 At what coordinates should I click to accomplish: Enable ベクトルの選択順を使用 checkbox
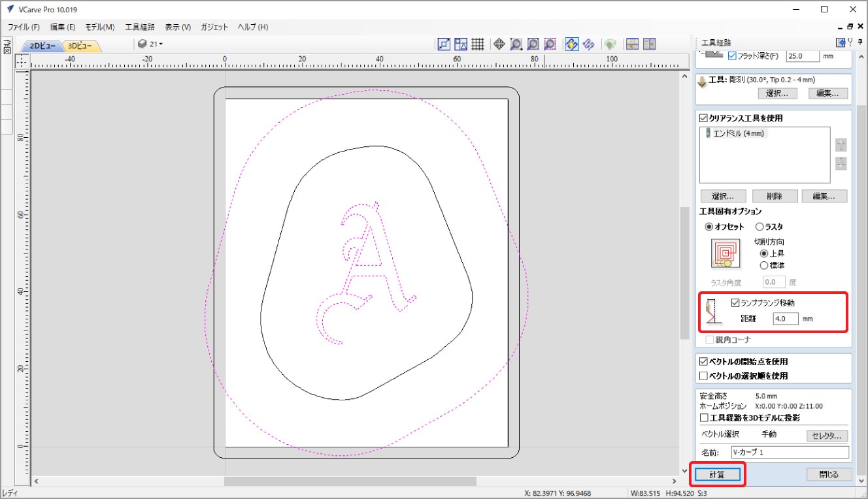tap(704, 376)
